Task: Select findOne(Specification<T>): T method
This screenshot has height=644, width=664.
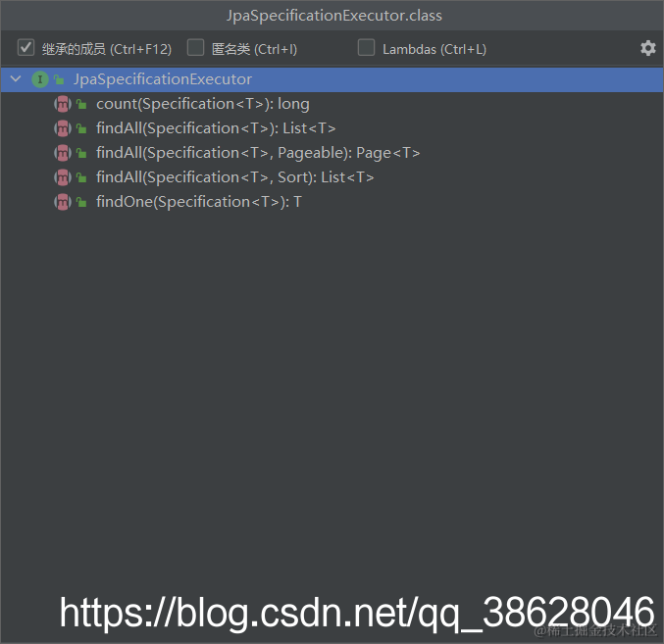Action: (x=199, y=202)
